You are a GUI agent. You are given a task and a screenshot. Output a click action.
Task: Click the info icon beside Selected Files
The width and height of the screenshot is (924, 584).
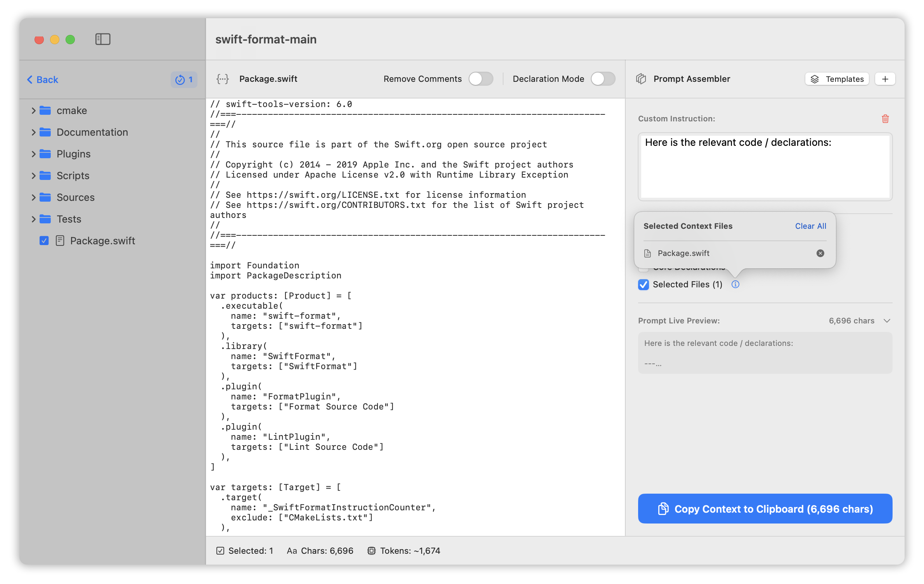tap(735, 284)
